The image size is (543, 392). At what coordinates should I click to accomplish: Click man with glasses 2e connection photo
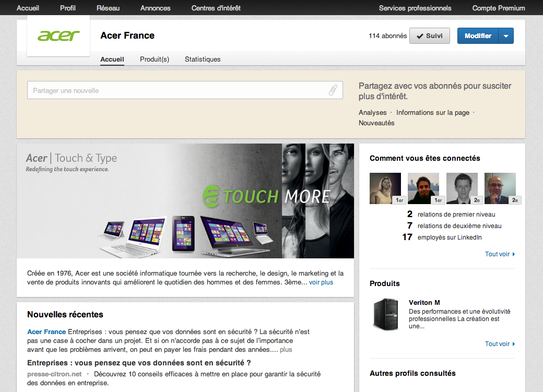(x=500, y=188)
